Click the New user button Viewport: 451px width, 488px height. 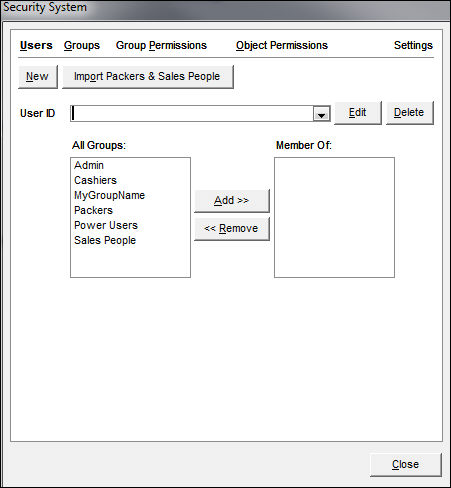pyautogui.click(x=38, y=76)
